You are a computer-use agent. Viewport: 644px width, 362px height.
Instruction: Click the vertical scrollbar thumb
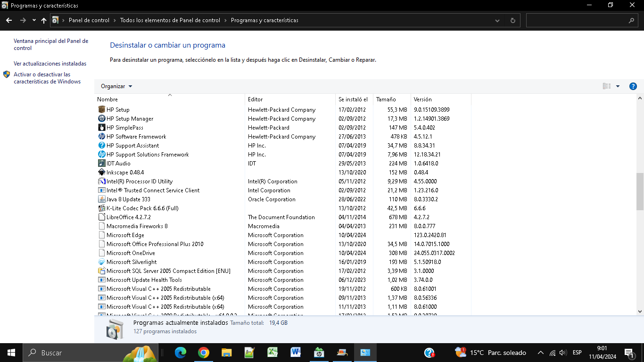point(640,191)
